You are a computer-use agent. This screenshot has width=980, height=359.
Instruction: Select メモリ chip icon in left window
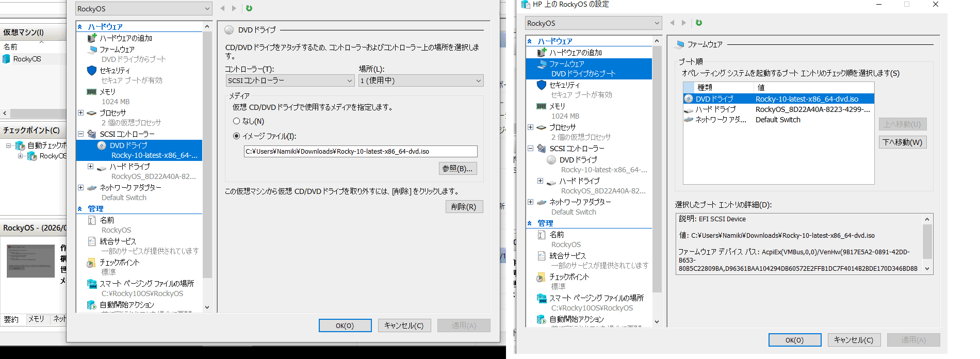[92, 92]
